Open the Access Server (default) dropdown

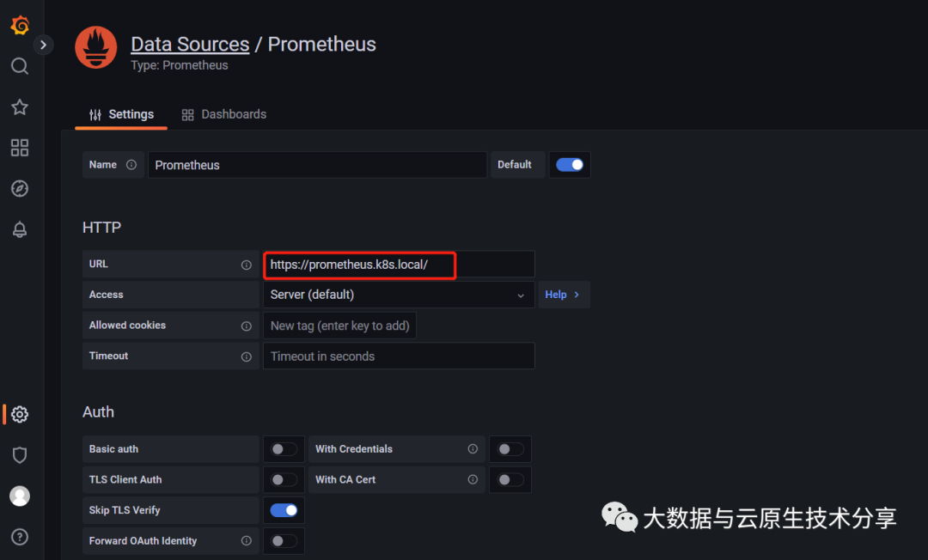398,295
